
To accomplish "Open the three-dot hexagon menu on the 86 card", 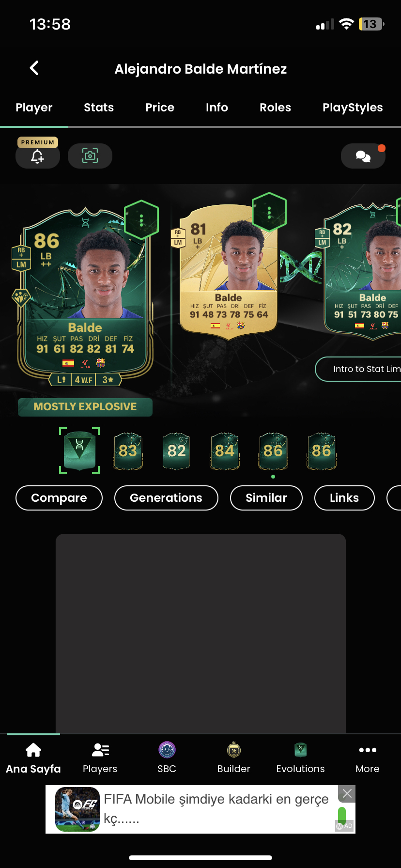I will 141,220.
